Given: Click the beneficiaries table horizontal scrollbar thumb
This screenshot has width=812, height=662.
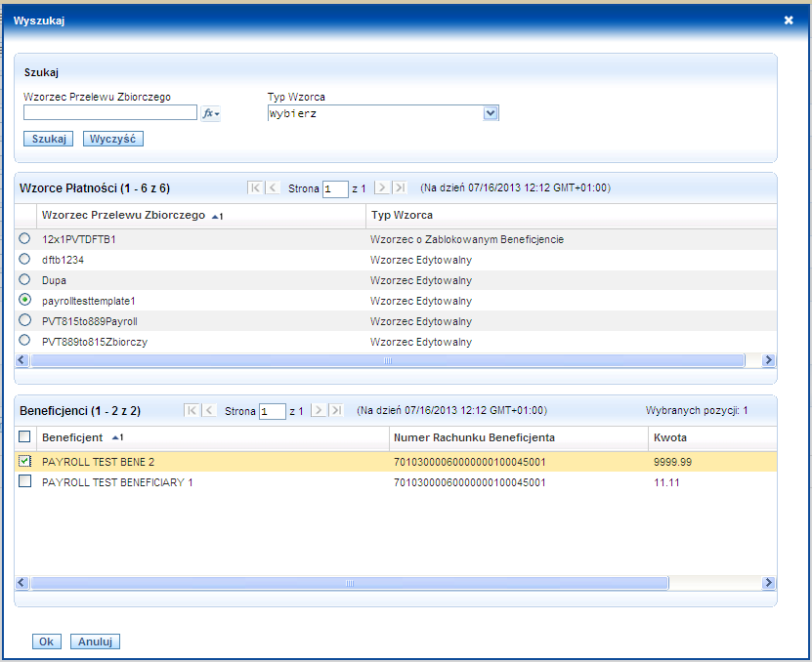Looking at the screenshot, I should tap(350, 583).
